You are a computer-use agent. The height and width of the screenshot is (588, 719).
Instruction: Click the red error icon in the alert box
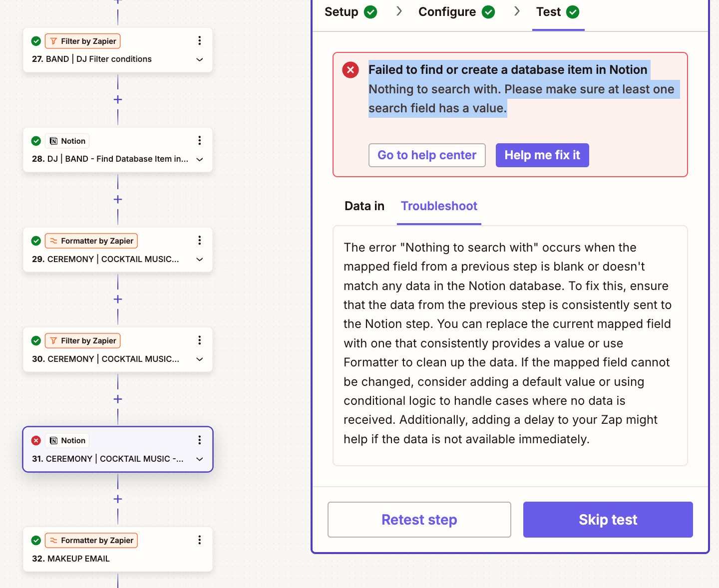tap(351, 70)
